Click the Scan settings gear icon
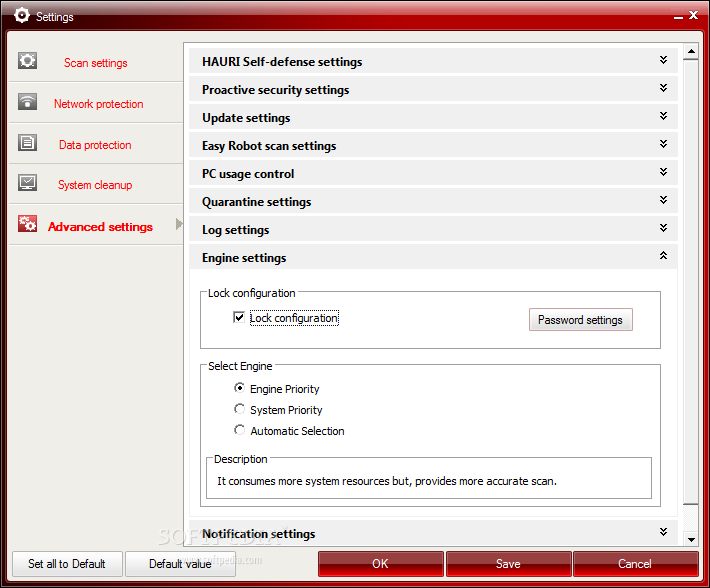This screenshot has width=710, height=588. pyautogui.click(x=27, y=61)
